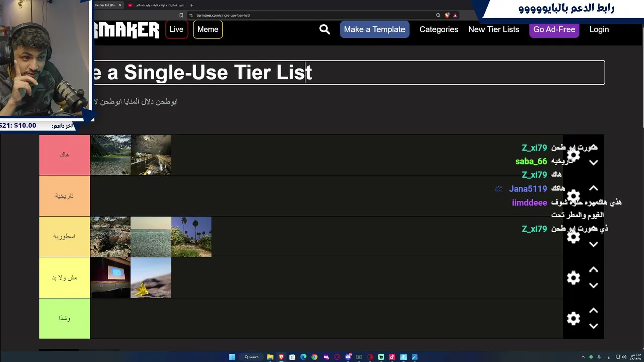Select the calm sea image in اسطورية row
The image size is (644, 362).
point(151,237)
